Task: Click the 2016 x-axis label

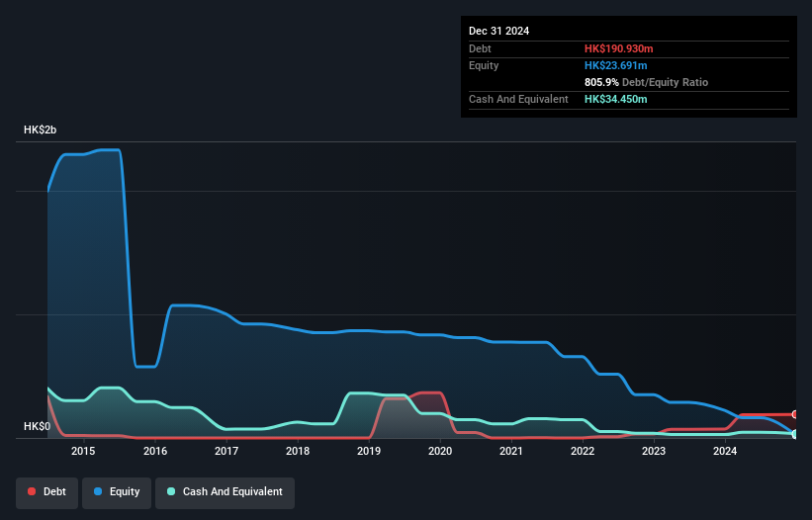Action: pyautogui.click(x=155, y=451)
